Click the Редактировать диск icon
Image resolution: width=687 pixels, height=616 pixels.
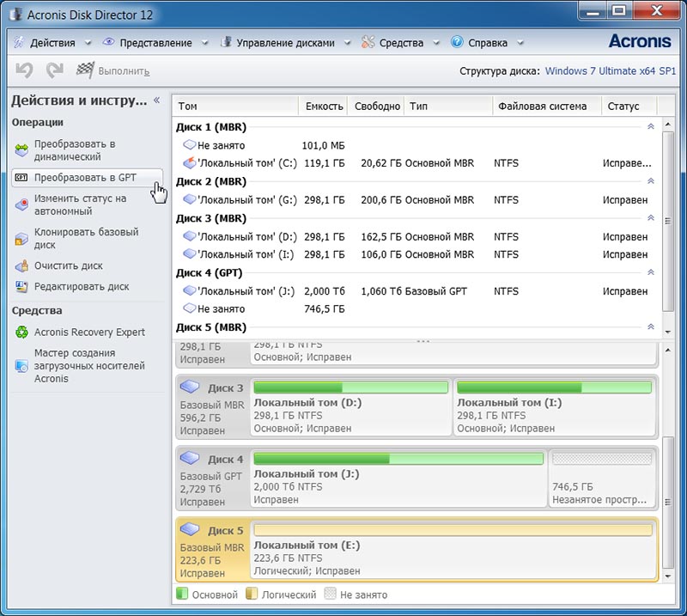click(x=21, y=286)
